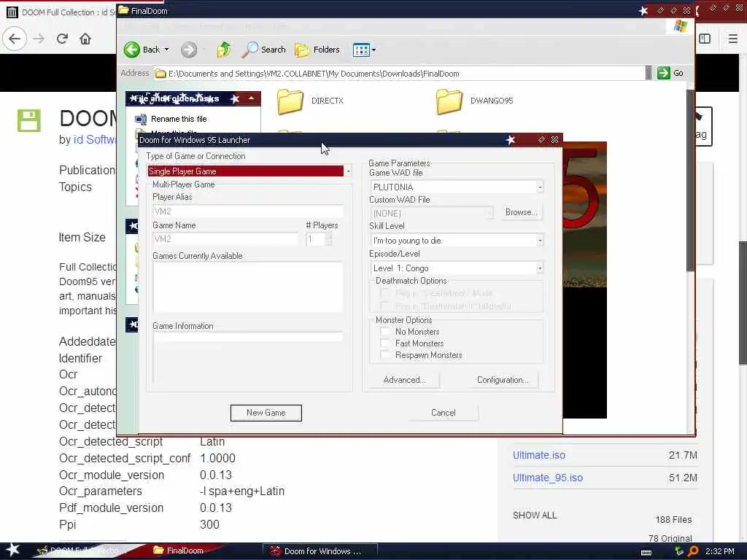Screen dimensions: 747x560
Task: Switch to Doom for Windows taskbar button
Action: coord(320,551)
